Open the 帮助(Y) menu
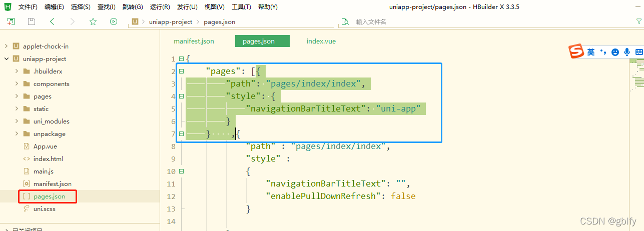Viewport: 644px width, 231px height. [x=268, y=7]
